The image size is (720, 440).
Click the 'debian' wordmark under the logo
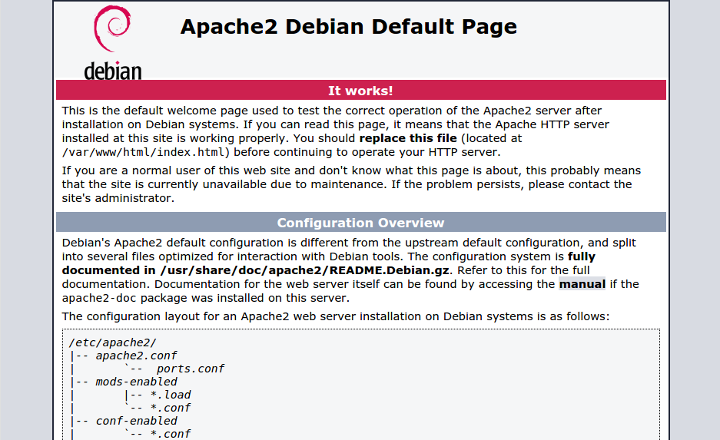tap(112, 71)
